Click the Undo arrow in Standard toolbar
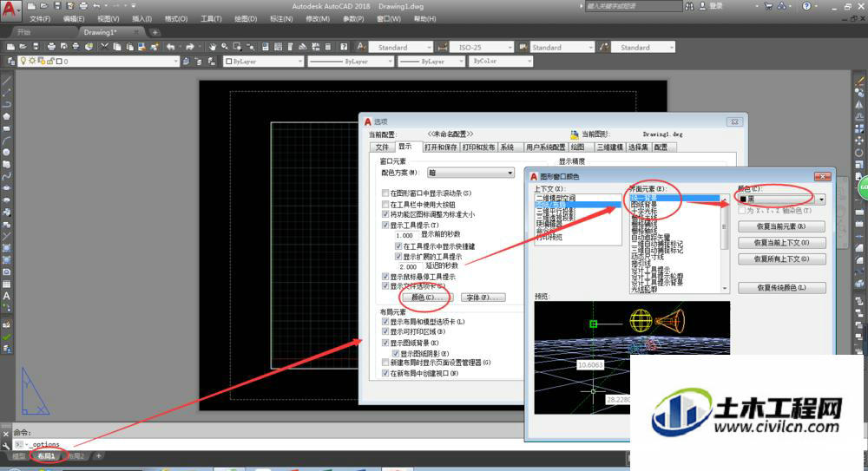This screenshot has height=471, width=868. coord(170,47)
